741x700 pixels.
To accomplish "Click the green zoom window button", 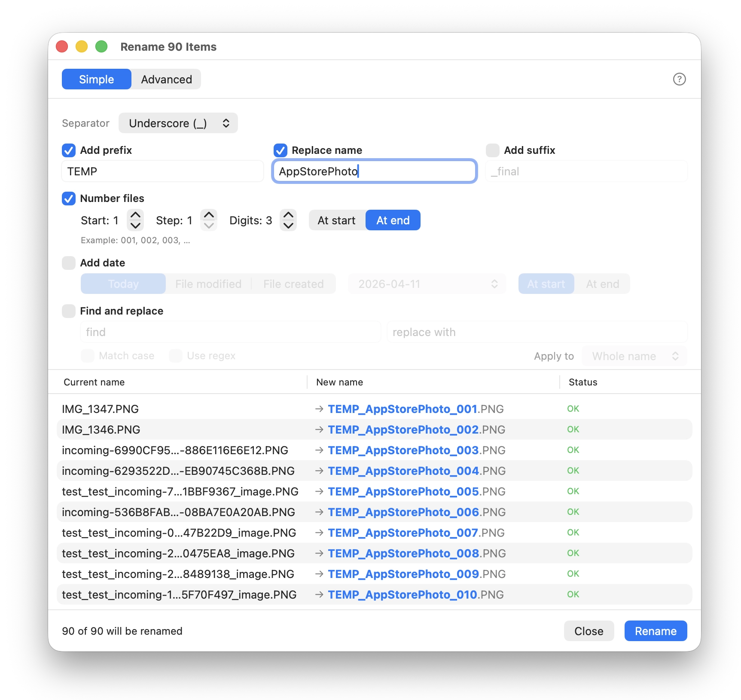I will click(x=101, y=46).
